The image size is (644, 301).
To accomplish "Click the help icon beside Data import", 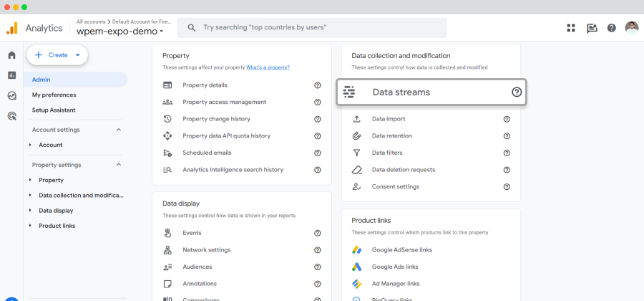I will point(507,119).
